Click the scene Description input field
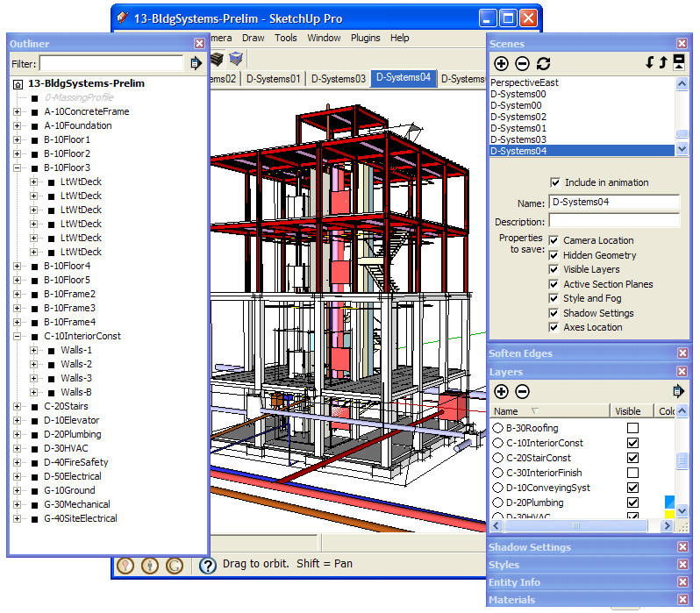Screen dimensions: 700x613 (614, 220)
